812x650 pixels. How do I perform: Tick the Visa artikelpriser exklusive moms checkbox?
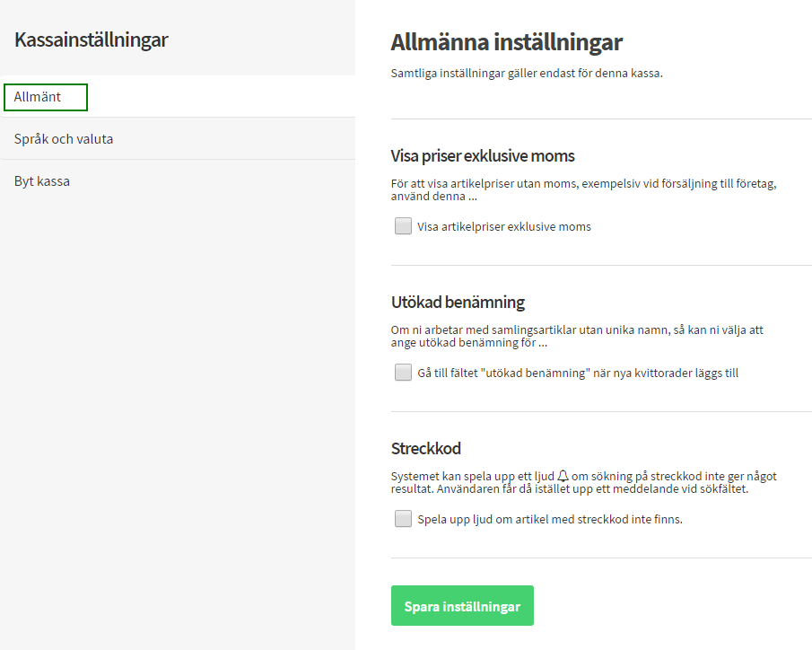pyautogui.click(x=404, y=226)
